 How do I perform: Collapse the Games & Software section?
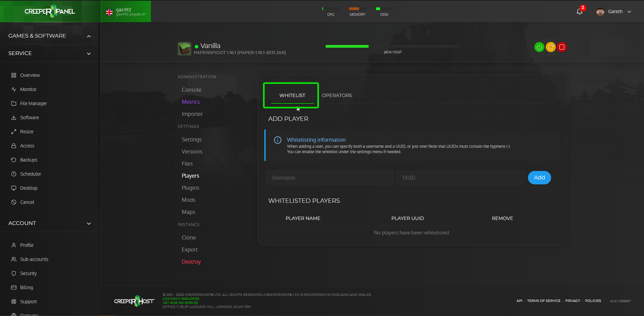coord(89,36)
